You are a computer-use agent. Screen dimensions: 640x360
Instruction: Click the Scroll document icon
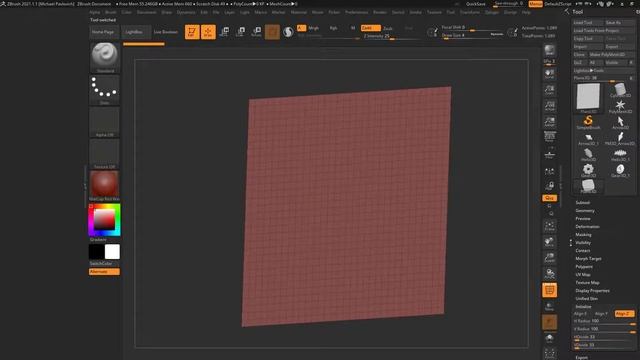550,74
